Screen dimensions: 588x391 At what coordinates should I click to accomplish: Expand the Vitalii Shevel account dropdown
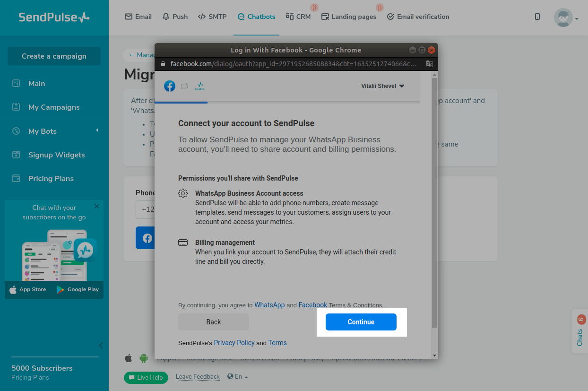[x=383, y=86]
